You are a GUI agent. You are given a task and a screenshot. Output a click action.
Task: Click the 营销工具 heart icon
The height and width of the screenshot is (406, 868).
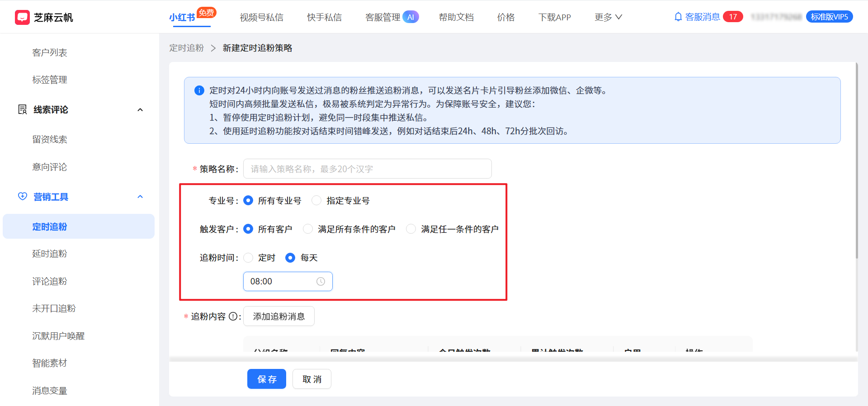click(22, 196)
